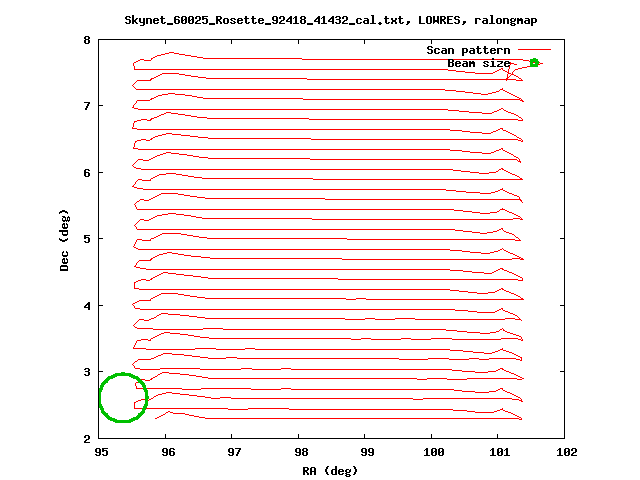Viewport: 640px width, 480px height.
Task: Click the y-axis tick label 8
Action: 87,40
